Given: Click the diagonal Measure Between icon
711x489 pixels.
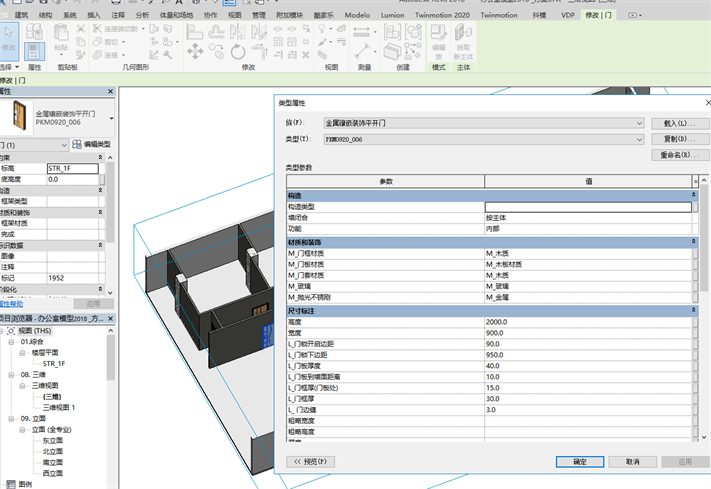Looking at the screenshot, I should 362,51.
